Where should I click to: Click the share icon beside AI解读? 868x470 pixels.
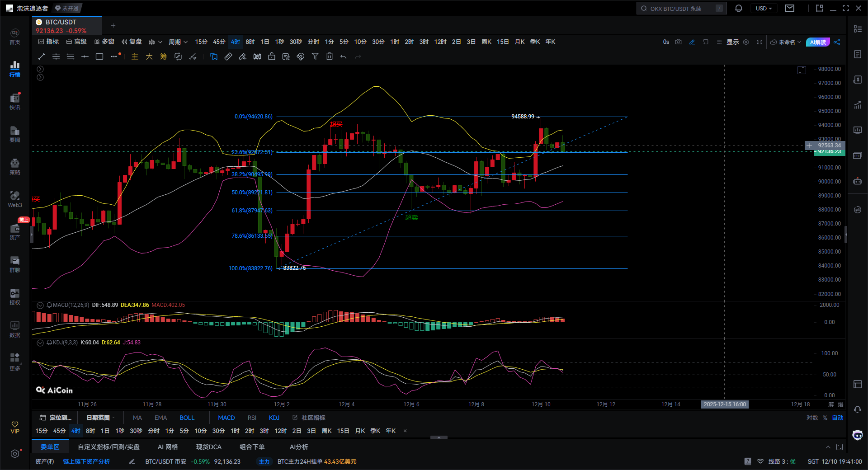(837, 42)
